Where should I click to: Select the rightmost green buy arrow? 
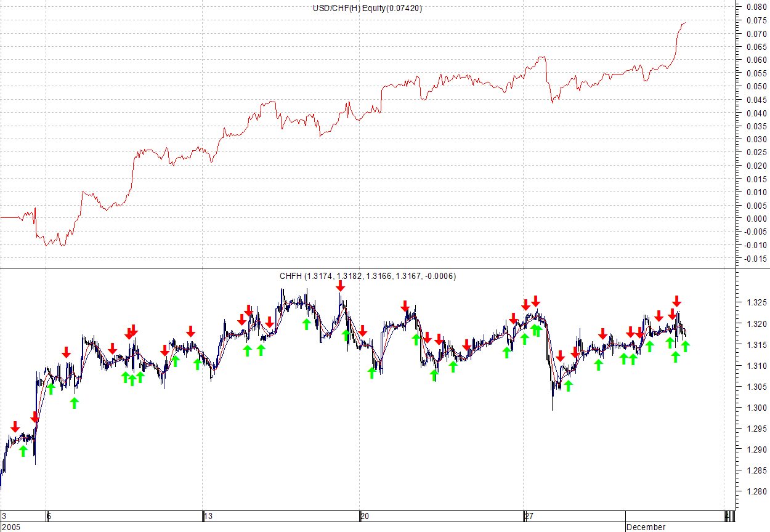pyautogui.click(x=685, y=346)
